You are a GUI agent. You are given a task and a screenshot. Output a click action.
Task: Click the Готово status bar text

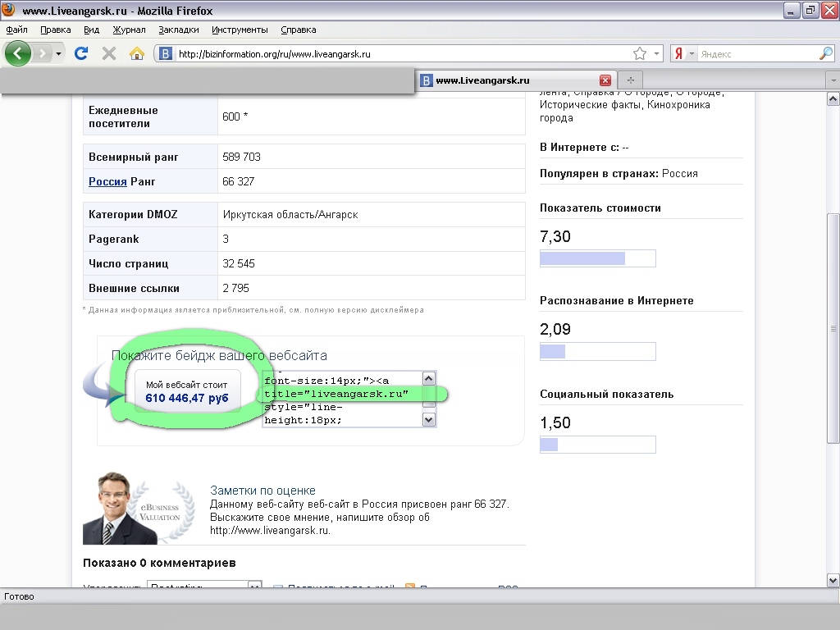pos(20,597)
